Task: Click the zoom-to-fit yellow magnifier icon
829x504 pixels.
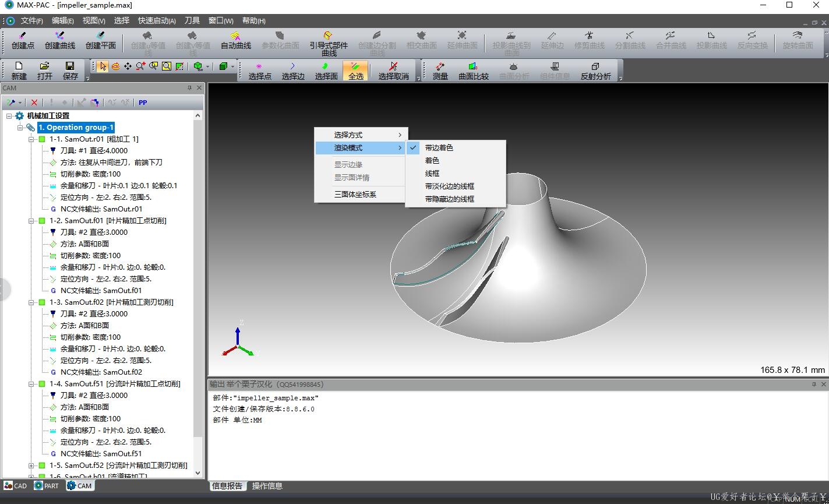Action: (167, 66)
